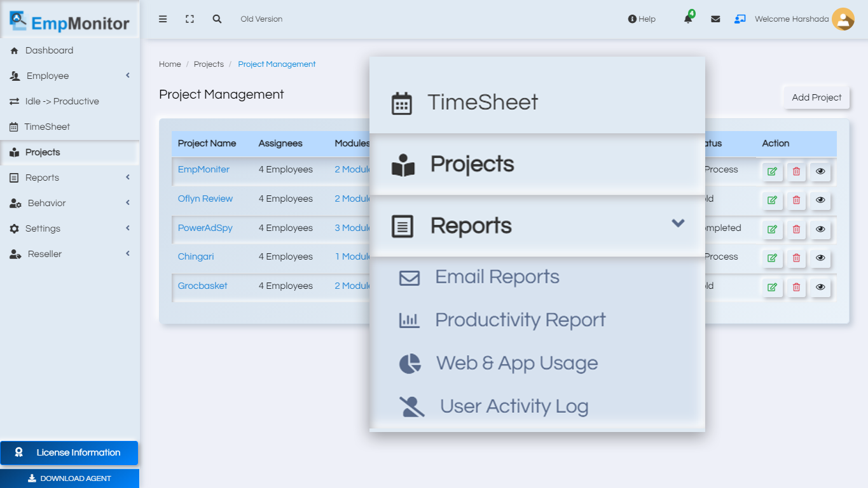Viewport: 868px width, 488px height.
Task: Delete the Chingari project with the trash icon
Action: pos(796,258)
